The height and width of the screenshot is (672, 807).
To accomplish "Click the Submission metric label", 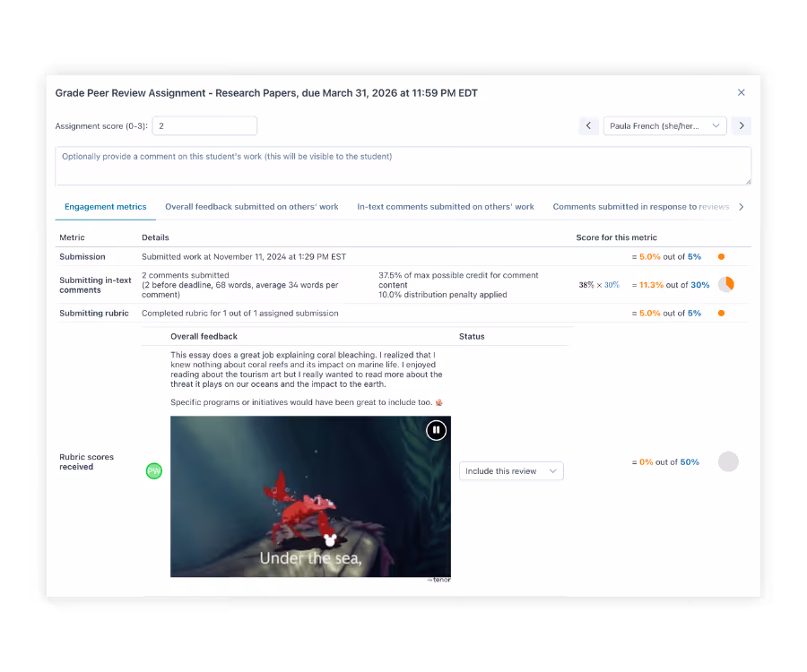I will point(82,256).
